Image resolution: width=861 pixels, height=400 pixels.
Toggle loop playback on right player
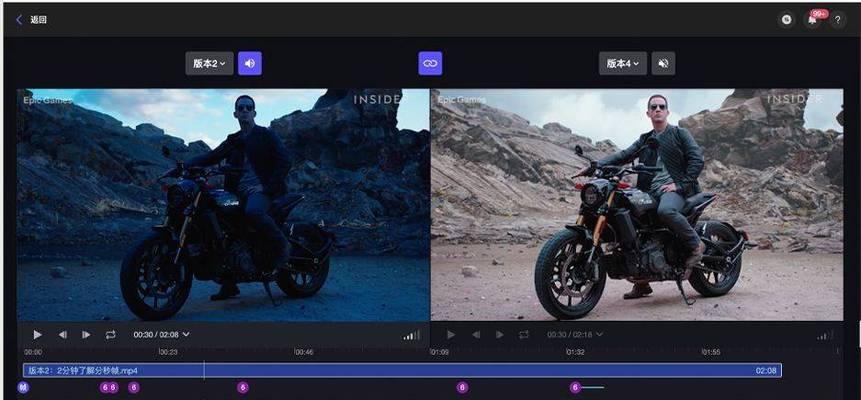(524, 334)
